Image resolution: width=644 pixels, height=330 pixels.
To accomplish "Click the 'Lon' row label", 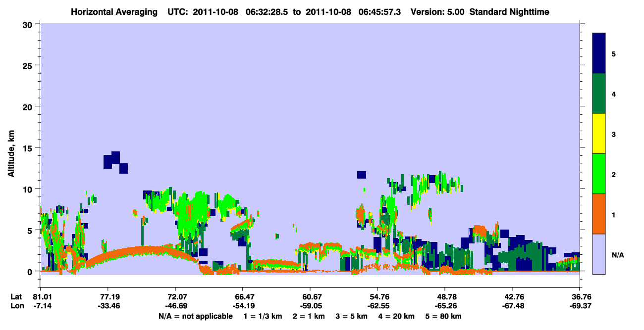I will (16, 305).
